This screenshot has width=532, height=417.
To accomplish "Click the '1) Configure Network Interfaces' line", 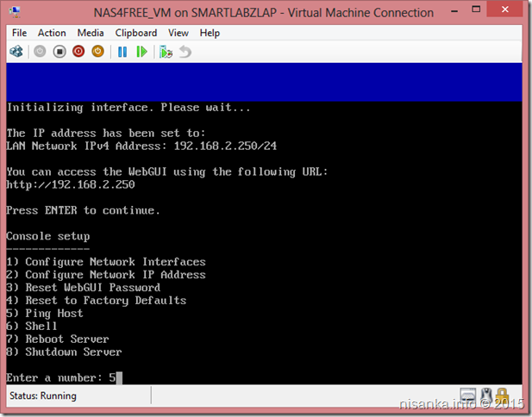I will [x=106, y=262].
